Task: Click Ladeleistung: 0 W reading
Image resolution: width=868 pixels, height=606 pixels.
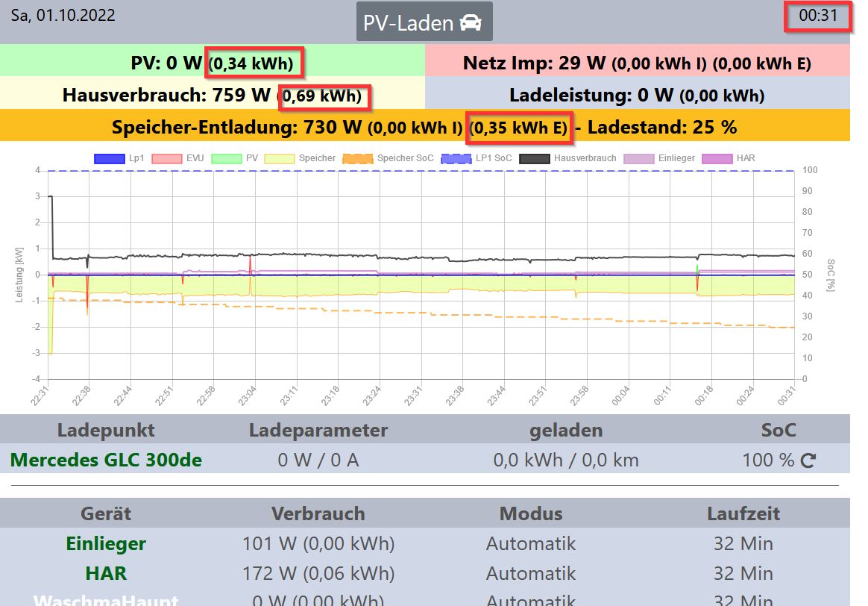Action: (x=591, y=96)
